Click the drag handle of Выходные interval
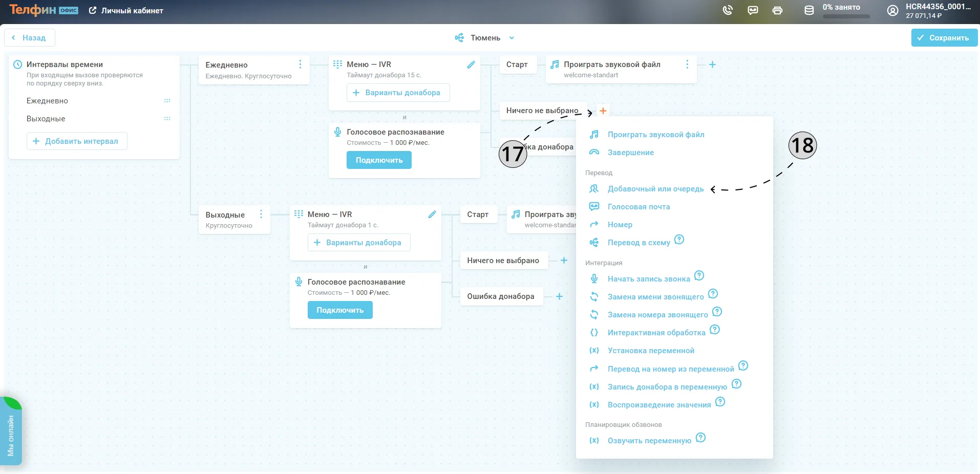The image size is (980, 474). tap(167, 119)
